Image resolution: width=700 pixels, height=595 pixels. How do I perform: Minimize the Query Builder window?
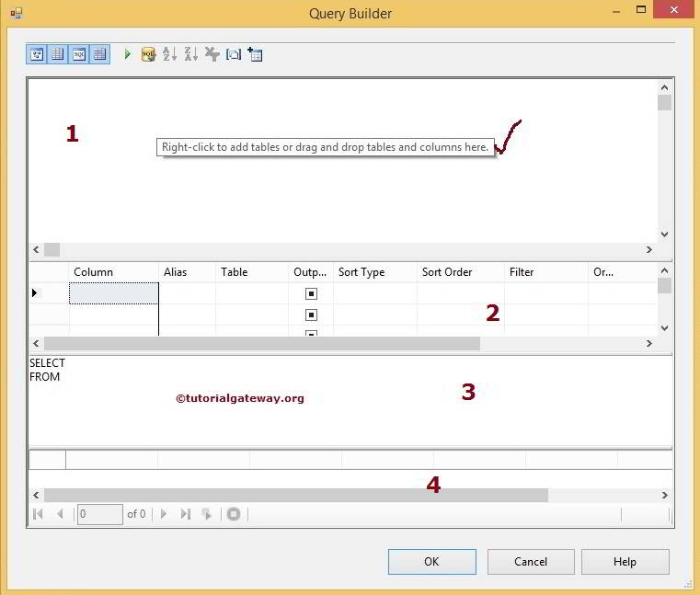pos(616,10)
